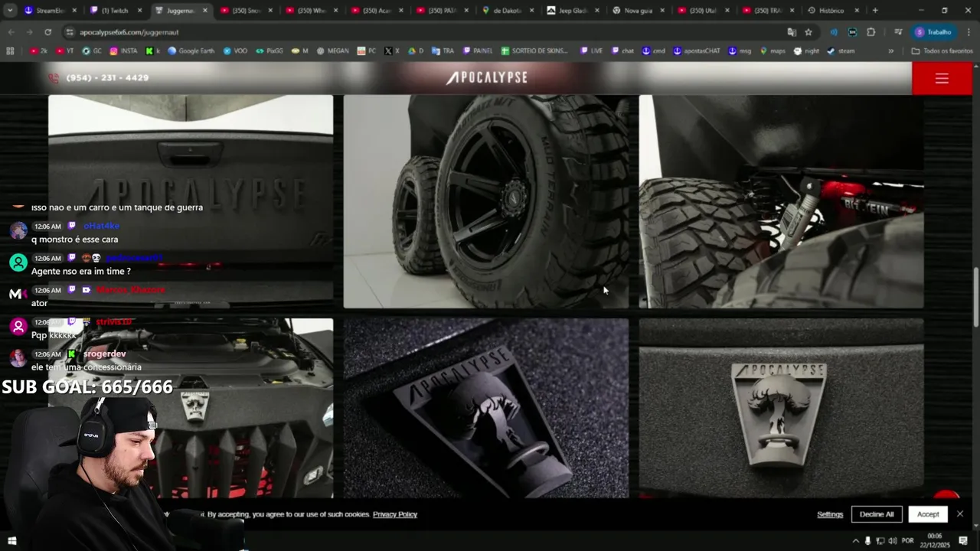
Task: Accept cookies with the Accept button
Action: 928,514
